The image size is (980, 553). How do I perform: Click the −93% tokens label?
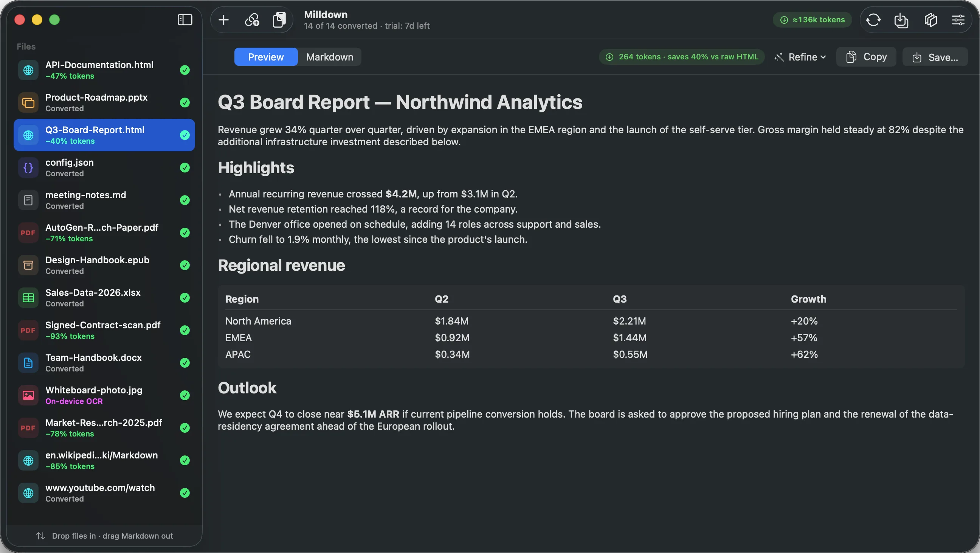pos(70,336)
